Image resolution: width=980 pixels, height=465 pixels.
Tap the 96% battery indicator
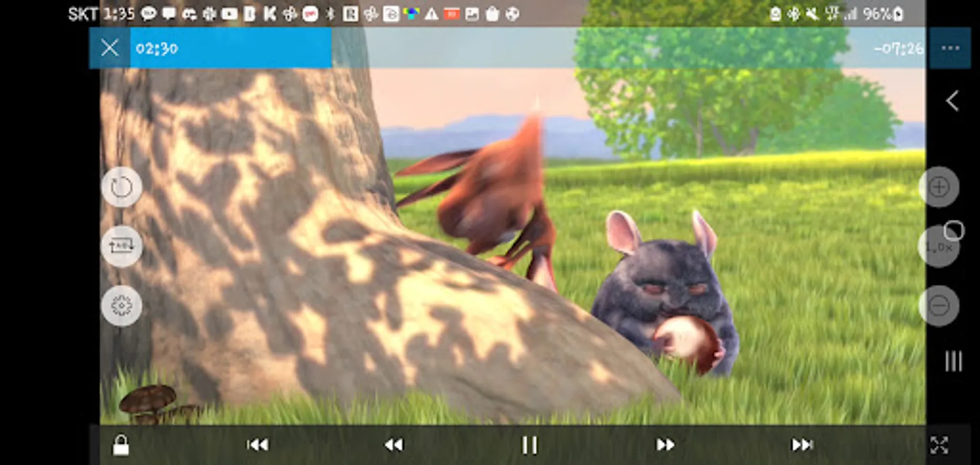click(882, 14)
